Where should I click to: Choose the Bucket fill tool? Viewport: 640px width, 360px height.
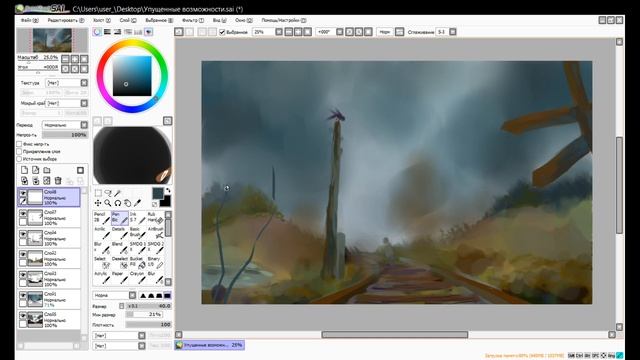click(x=138, y=262)
